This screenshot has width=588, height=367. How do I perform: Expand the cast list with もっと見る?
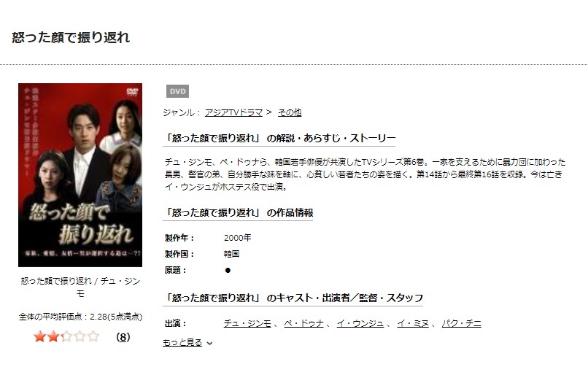[x=182, y=342]
